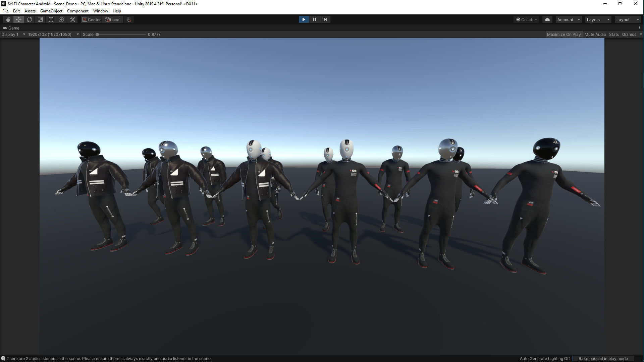Click the Scale slider handle
Viewport: 644px width, 362px height.
point(97,34)
